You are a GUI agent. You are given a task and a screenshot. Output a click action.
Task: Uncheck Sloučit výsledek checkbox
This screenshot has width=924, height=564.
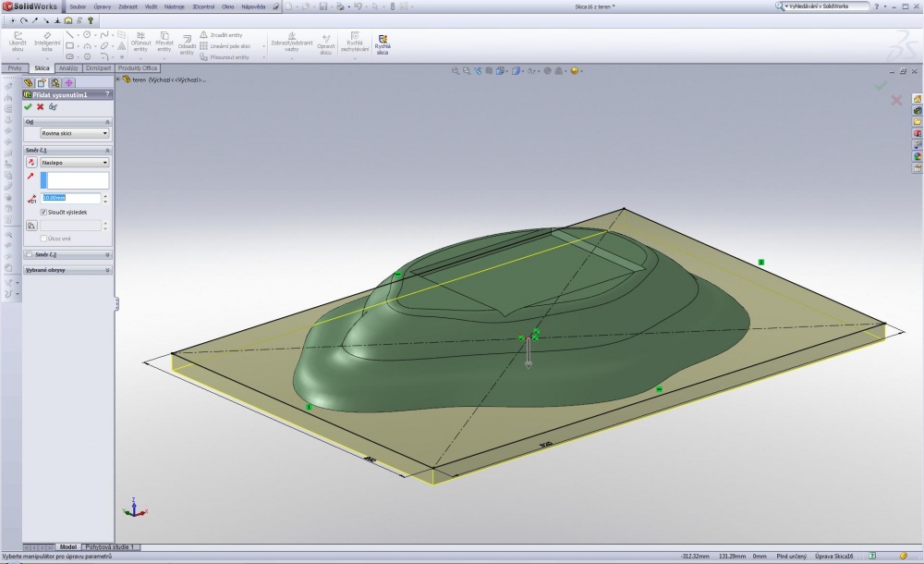coord(43,212)
